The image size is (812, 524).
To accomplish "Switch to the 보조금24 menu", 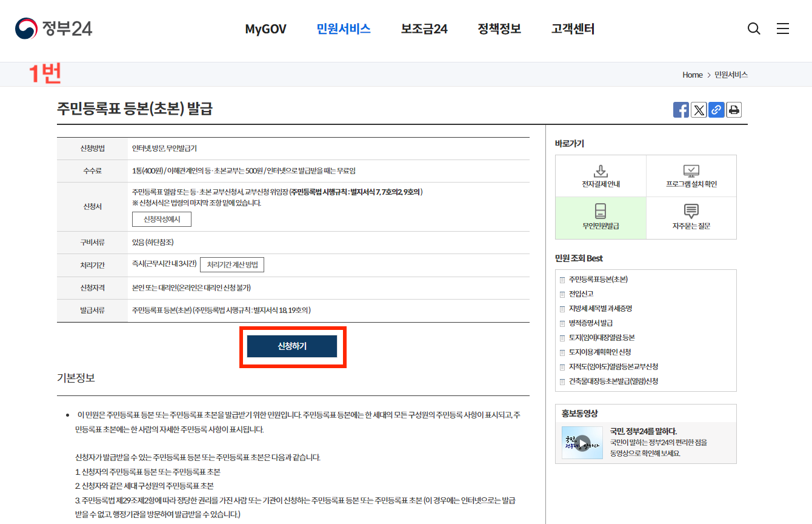I will click(x=424, y=29).
